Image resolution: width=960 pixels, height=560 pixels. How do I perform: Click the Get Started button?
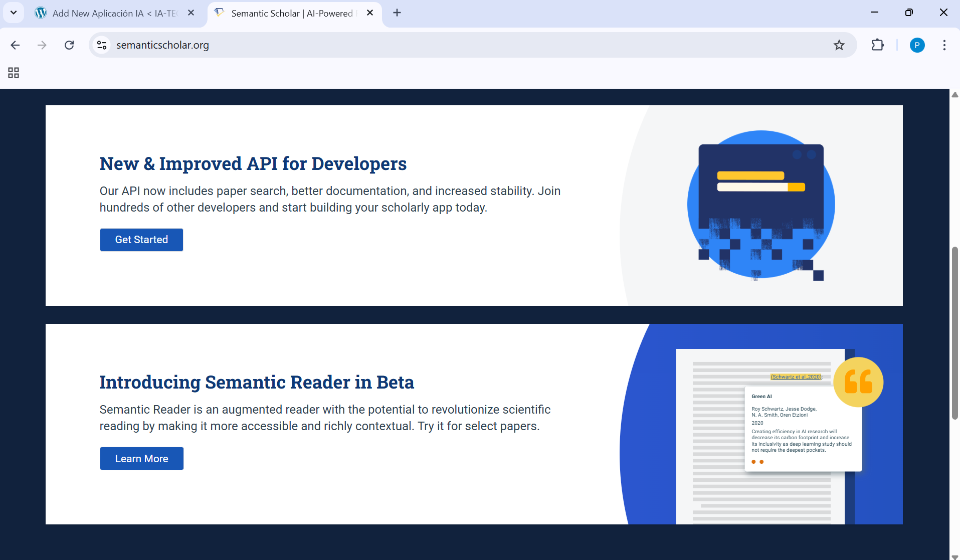(x=141, y=240)
